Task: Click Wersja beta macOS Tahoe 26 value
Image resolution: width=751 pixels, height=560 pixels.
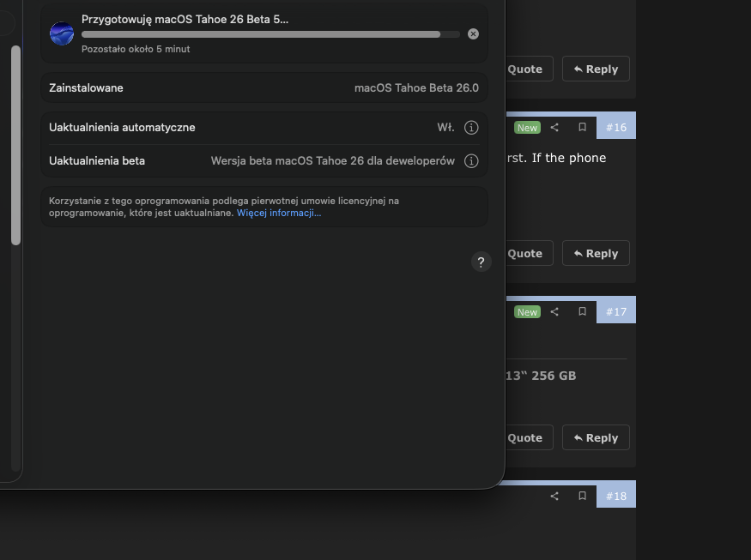Action: [333, 161]
